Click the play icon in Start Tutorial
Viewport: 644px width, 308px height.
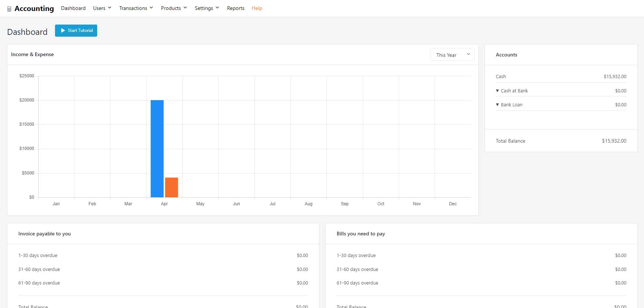click(63, 30)
